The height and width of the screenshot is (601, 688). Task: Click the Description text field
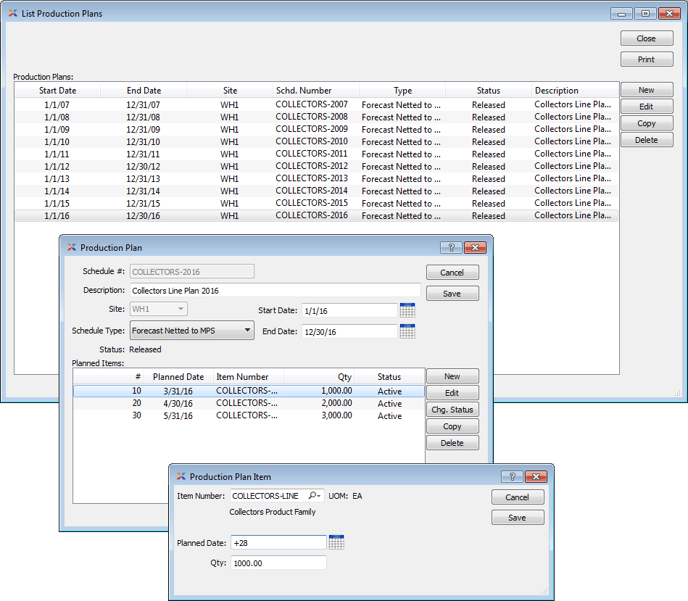[275, 291]
